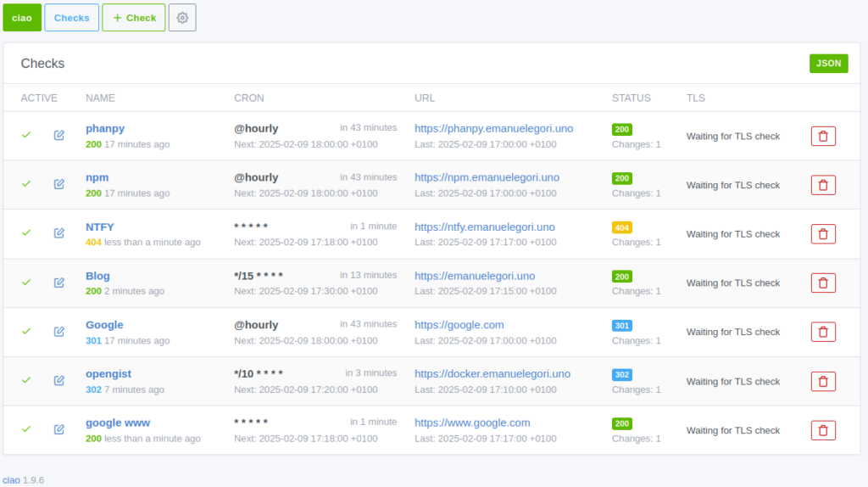
Task: Click the NAME column header
Action: point(100,98)
